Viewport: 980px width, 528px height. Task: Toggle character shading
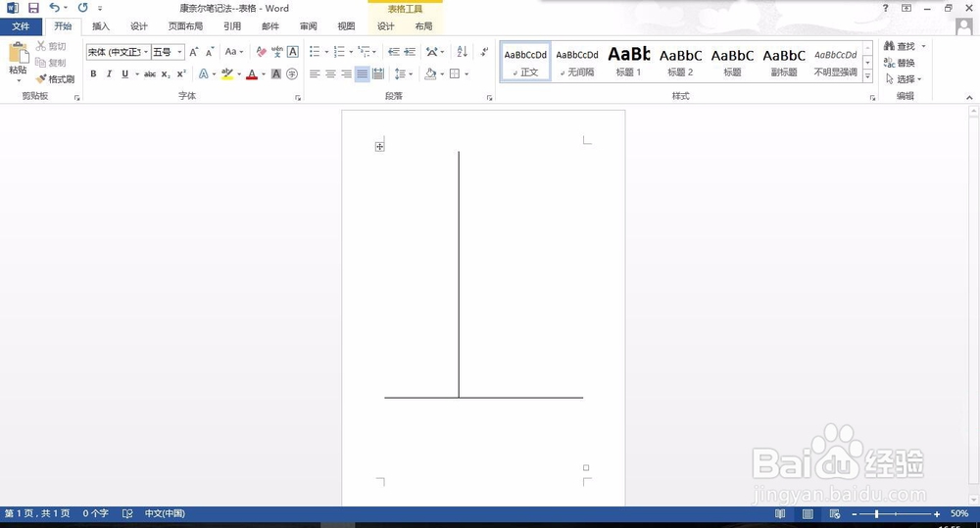tap(275, 73)
